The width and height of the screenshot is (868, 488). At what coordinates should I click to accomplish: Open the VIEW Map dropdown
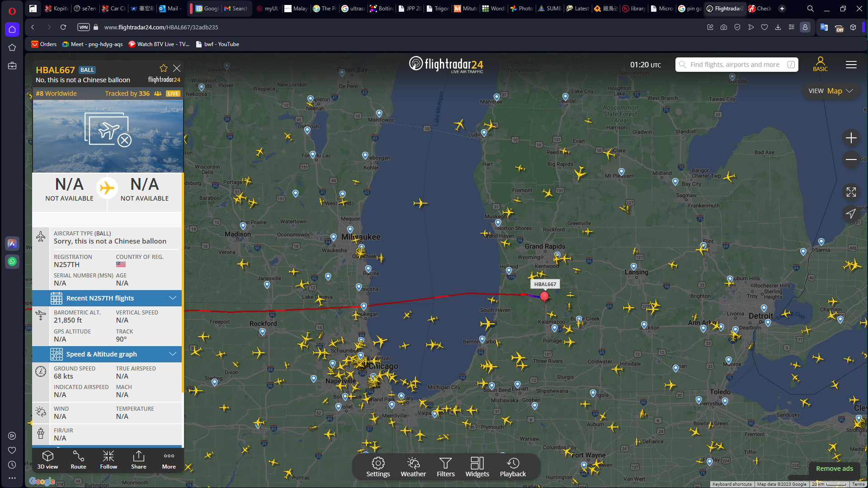831,91
